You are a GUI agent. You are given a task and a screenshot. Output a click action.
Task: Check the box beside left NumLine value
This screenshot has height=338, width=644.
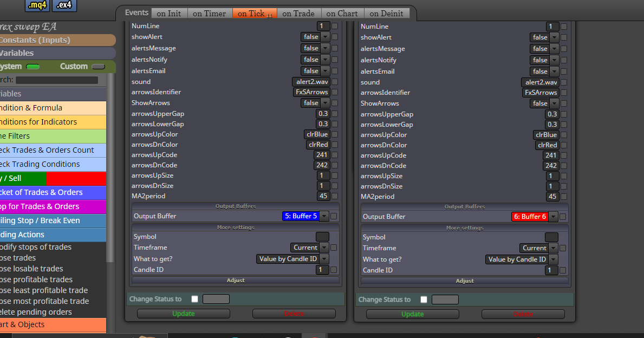[335, 26]
